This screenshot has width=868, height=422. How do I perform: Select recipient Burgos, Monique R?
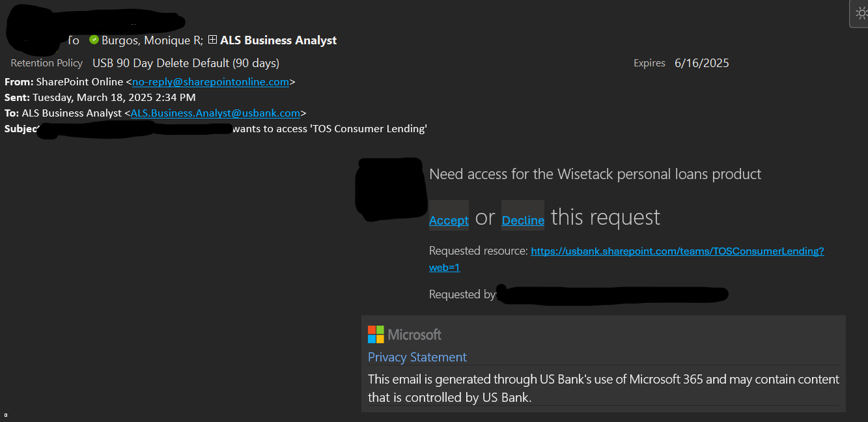pyautogui.click(x=152, y=40)
